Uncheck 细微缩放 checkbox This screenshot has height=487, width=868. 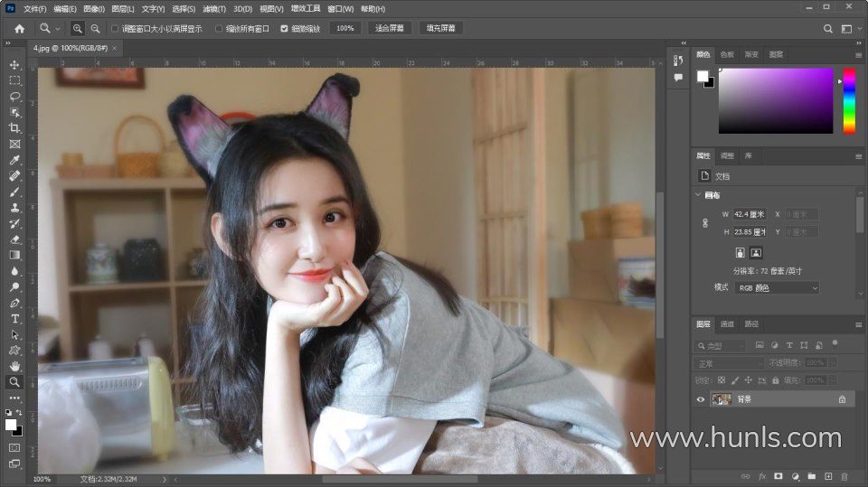pyautogui.click(x=284, y=29)
